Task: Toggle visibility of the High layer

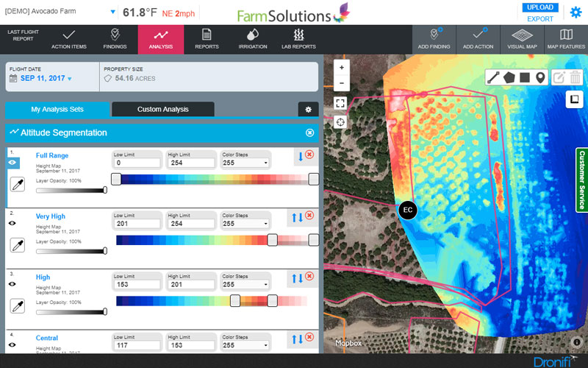Action: coord(12,283)
